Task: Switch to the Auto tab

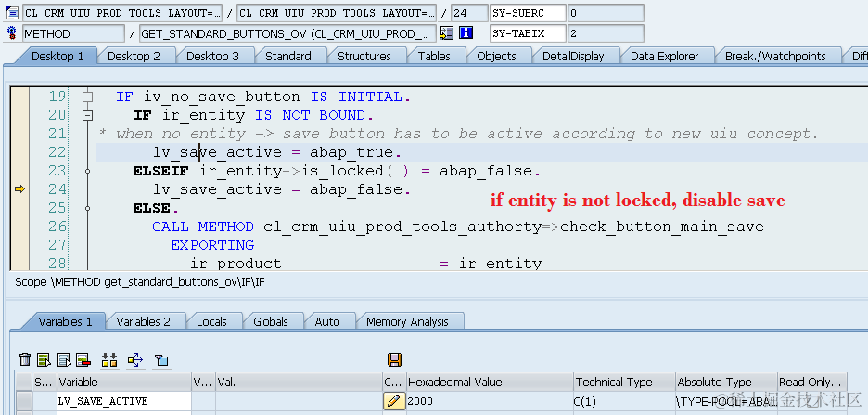Action: pos(327,321)
